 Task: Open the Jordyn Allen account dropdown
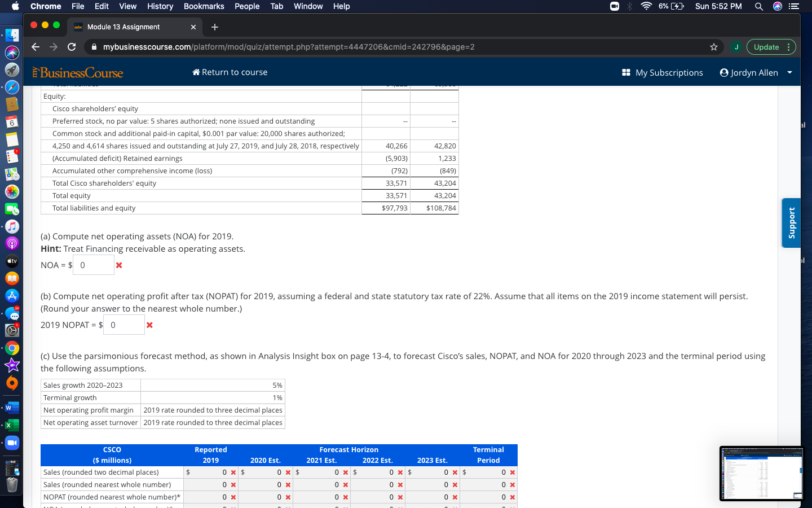756,72
